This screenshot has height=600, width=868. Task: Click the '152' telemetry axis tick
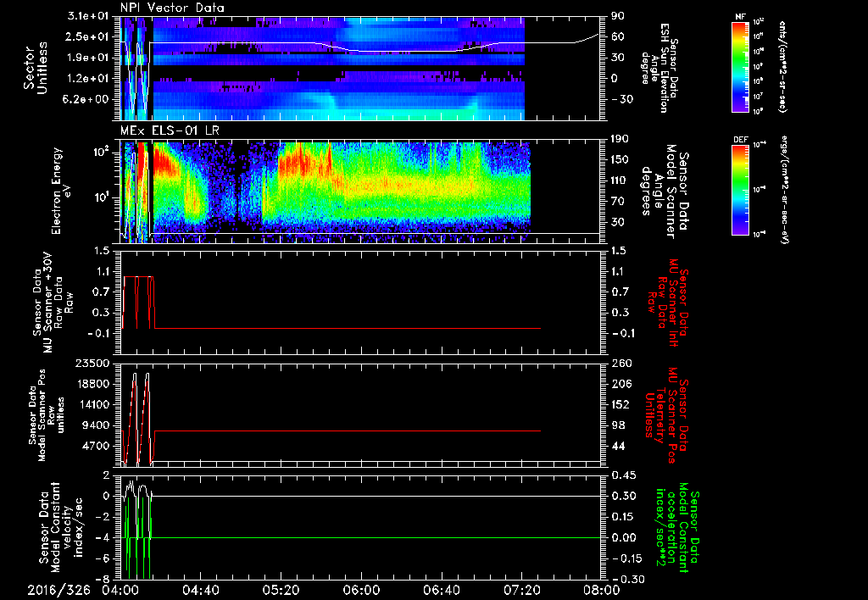click(x=621, y=404)
